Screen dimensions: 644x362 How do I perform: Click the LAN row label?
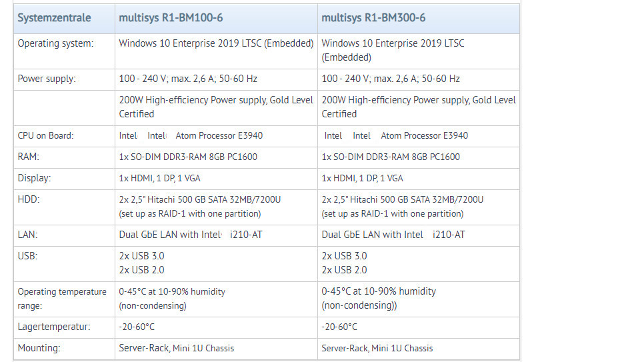point(27,235)
